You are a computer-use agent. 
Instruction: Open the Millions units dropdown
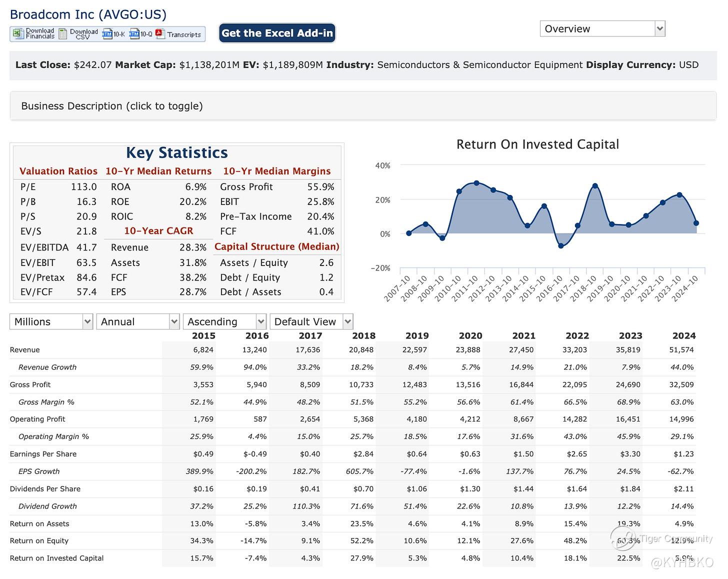(51, 321)
